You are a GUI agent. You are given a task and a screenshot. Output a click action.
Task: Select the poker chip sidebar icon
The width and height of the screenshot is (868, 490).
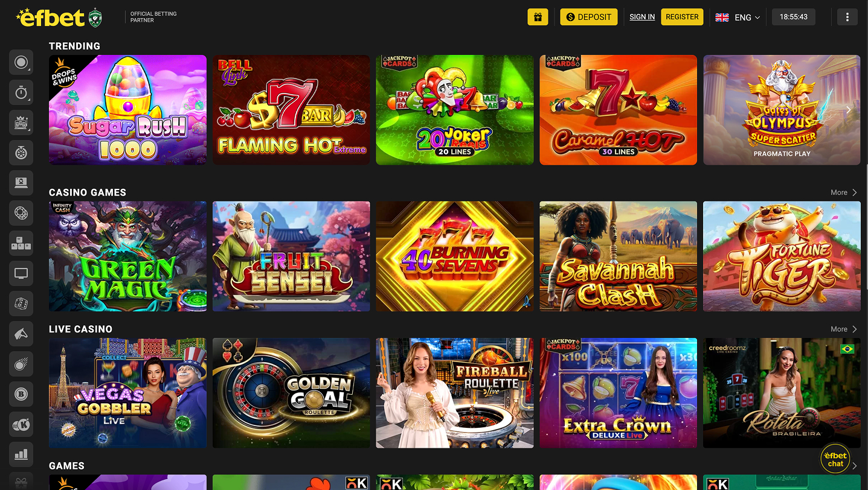pos(21,213)
